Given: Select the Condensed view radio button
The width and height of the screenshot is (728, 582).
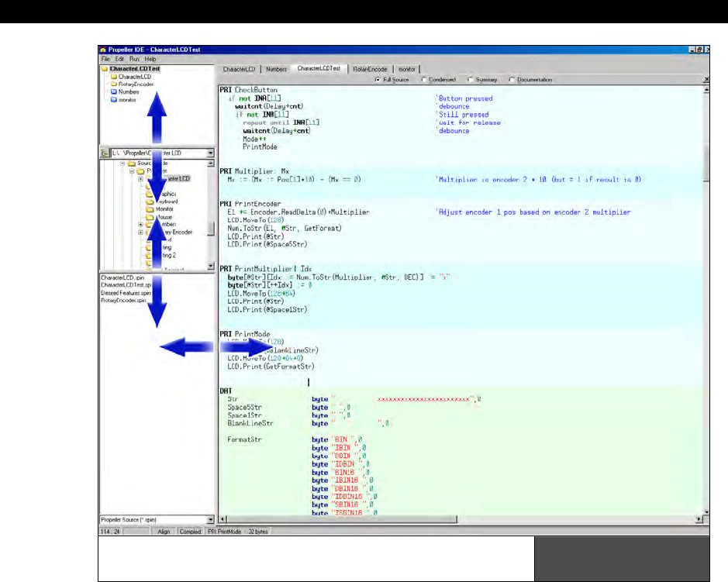Looking at the screenshot, I should [423, 80].
